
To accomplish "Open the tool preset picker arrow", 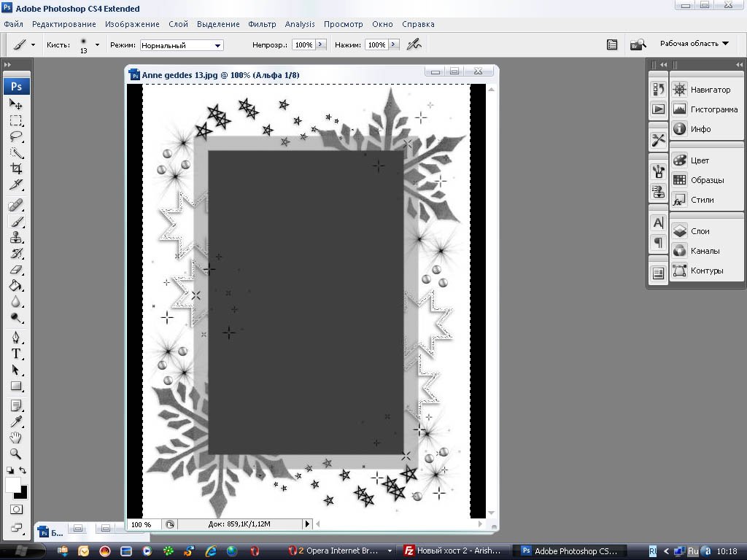I will [x=33, y=44].
